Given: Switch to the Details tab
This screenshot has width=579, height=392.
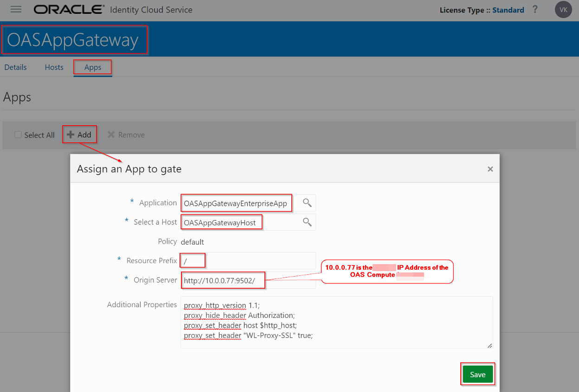Looking at the screenshot, I should (x=15, y=67).
